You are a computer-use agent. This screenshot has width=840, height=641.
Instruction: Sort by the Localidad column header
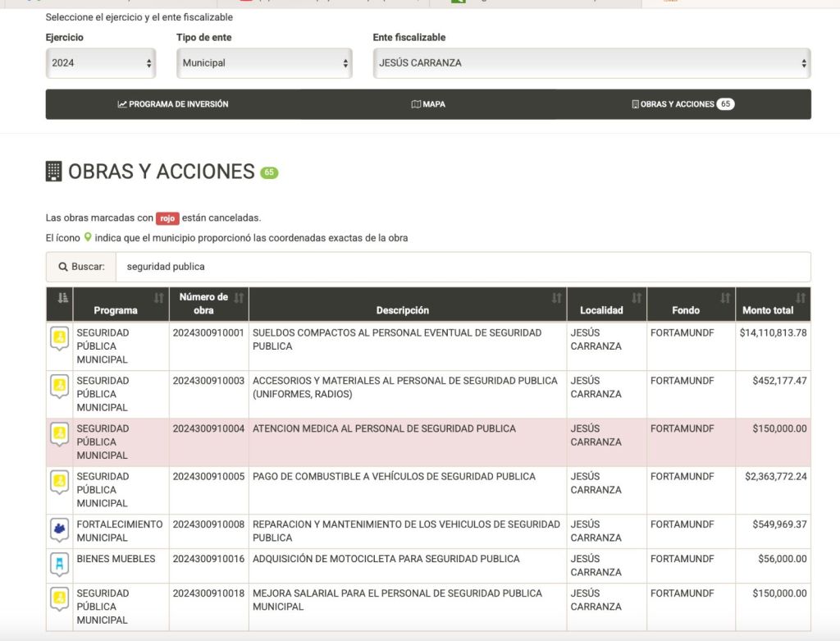click(x=605, y=304)
